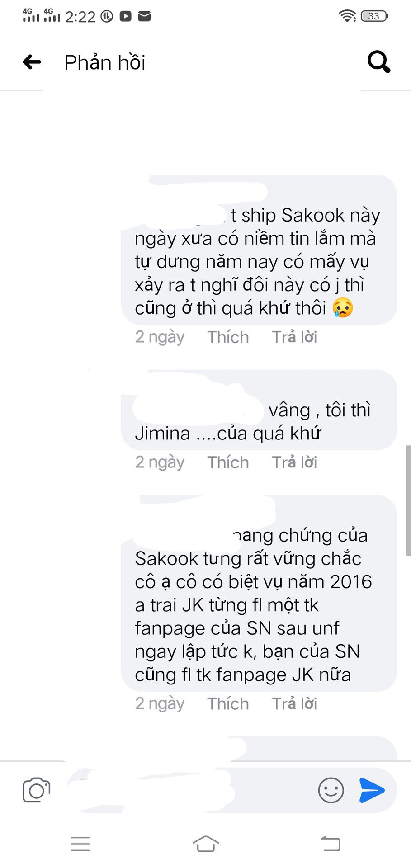This screenshot has height=868, width=411.
Task: Tap the Wi-Fi icon in the status bar
Action: click(347, 16)
